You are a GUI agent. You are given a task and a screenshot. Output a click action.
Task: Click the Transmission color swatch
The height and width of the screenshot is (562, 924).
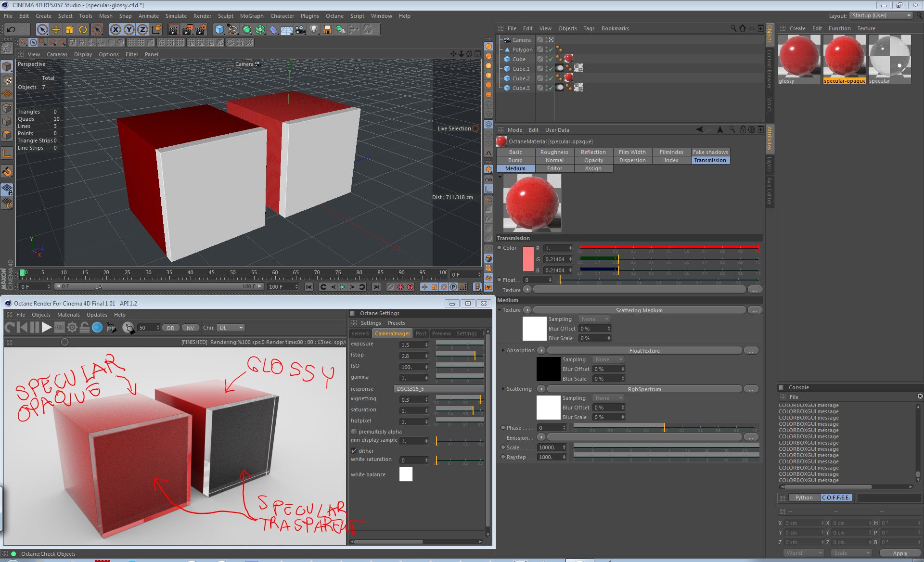click(x=528, y=259)
